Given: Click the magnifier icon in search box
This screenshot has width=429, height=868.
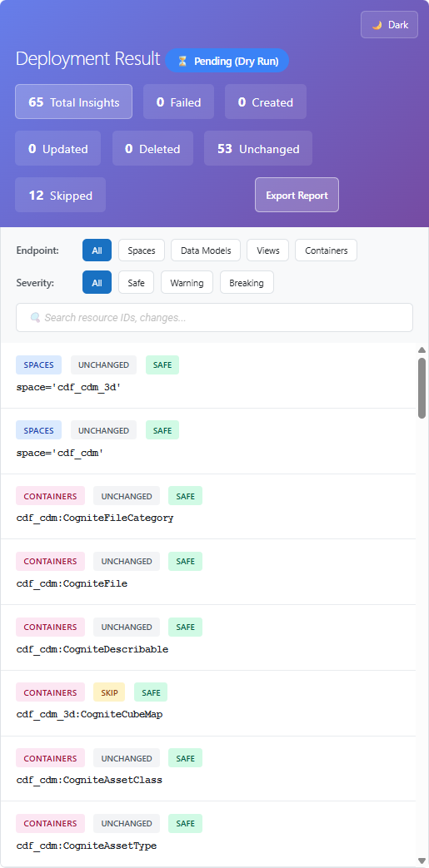Looking at the screenshot, I should (35, 318).
